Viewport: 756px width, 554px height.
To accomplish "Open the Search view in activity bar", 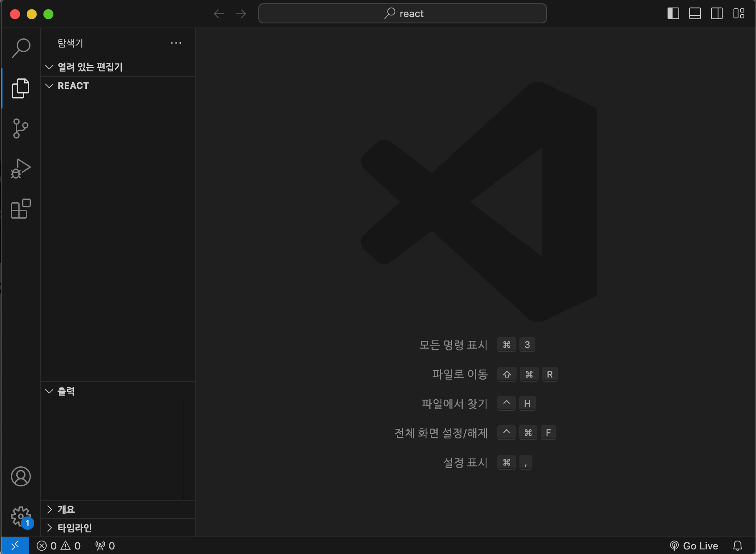I will coord(21,48).
